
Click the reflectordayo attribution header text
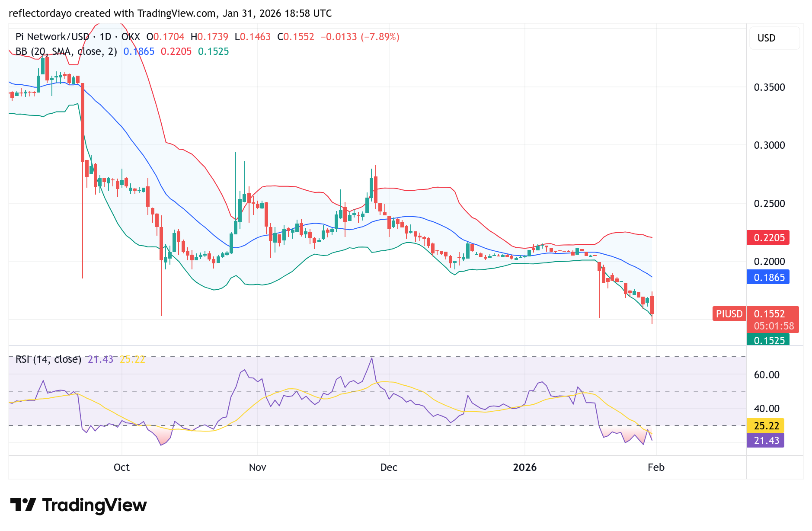(x=170, y=13)
